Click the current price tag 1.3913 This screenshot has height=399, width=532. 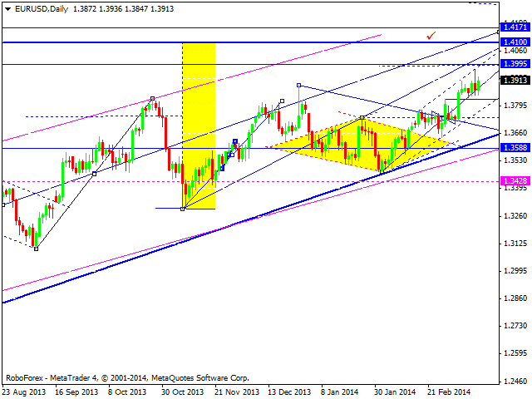pos(515,81)
